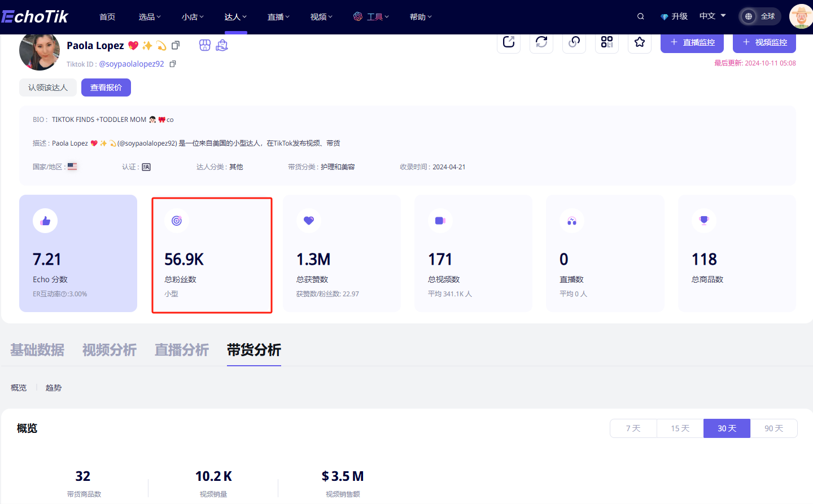Expand the 小店 navigation dropdown
Viewport: 813px width, 504px height.
click(193, 17)
